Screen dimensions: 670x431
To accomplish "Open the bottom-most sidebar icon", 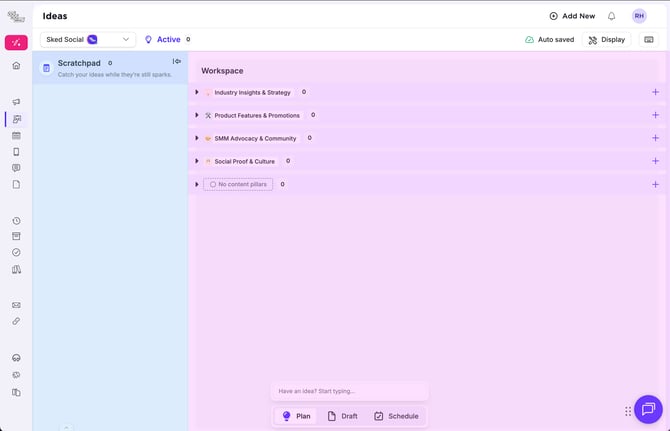I will (x=16, y=392).
